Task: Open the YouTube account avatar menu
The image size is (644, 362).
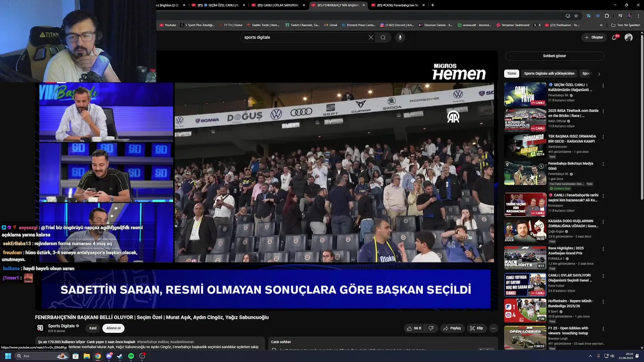Action: coord(628,37)
